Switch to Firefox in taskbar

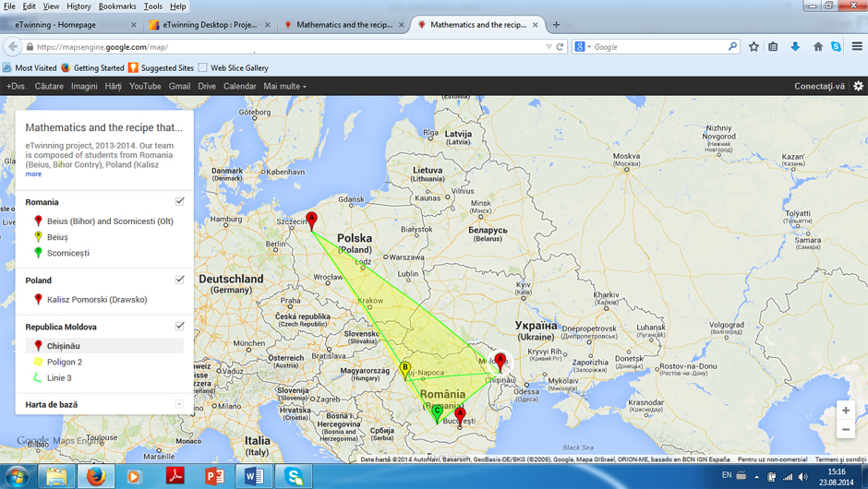[x=95, y=476]
